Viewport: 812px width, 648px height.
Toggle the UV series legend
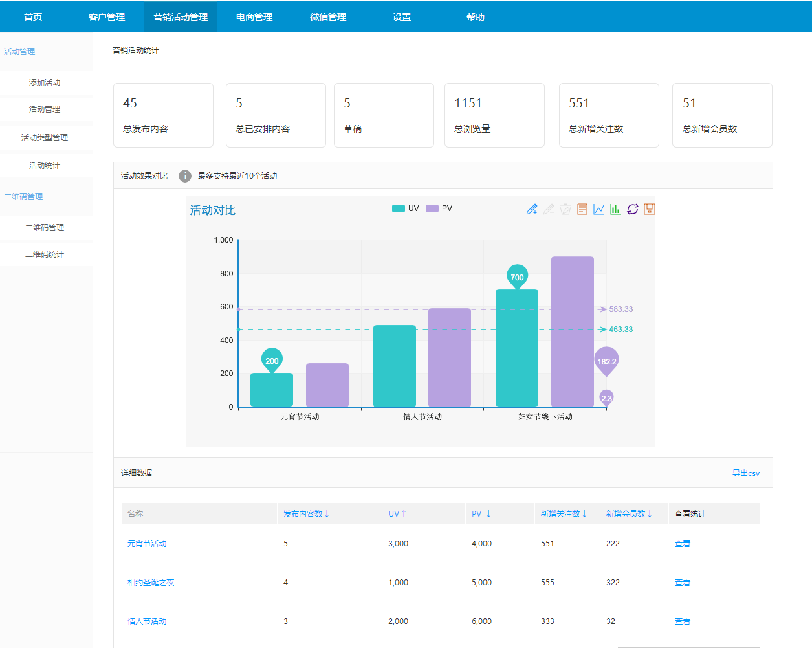406,208
